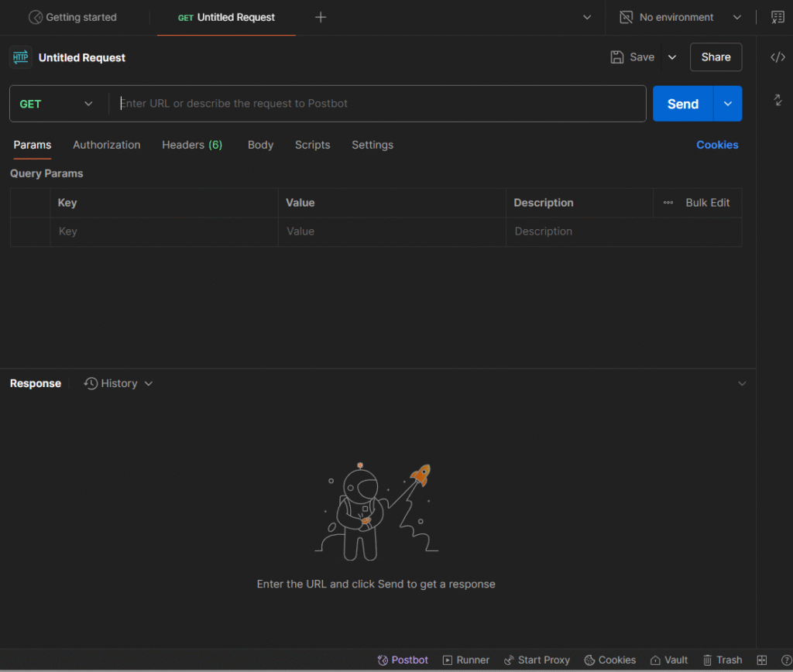
Task: Open the code snippet panel icon
Action: 778,57
